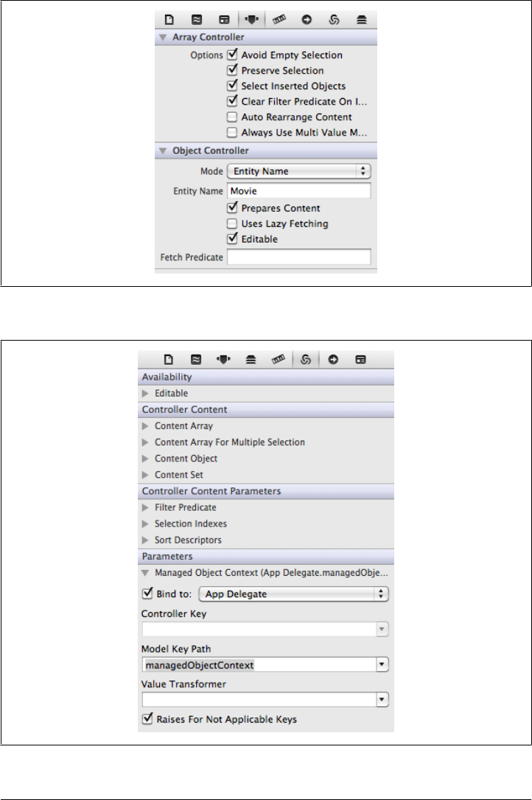This screenshot has height=800, width=532.
Task: Click Controller Content Parameters section header
Action: (266, 491)
